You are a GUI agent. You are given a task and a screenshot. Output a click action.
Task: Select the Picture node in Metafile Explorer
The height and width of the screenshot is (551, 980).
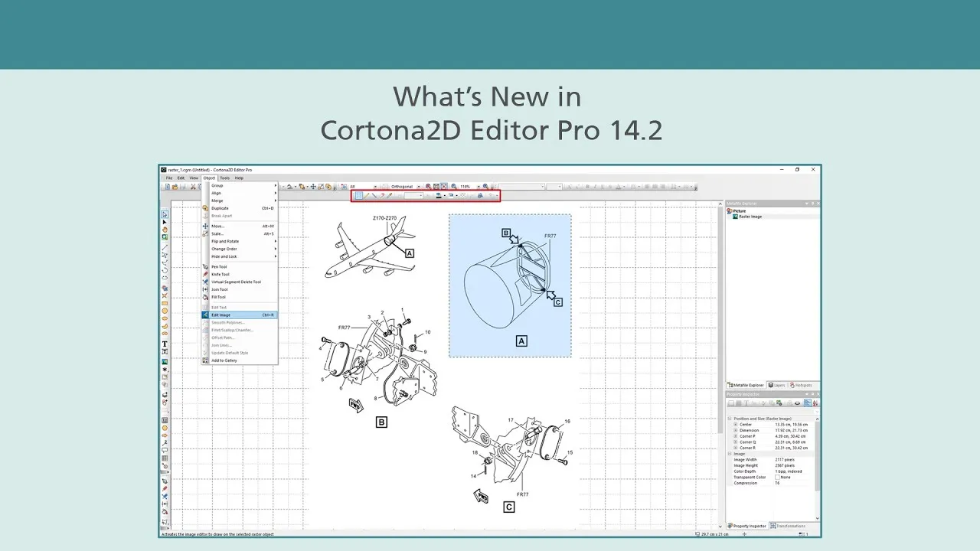click(x=737, y=210)
